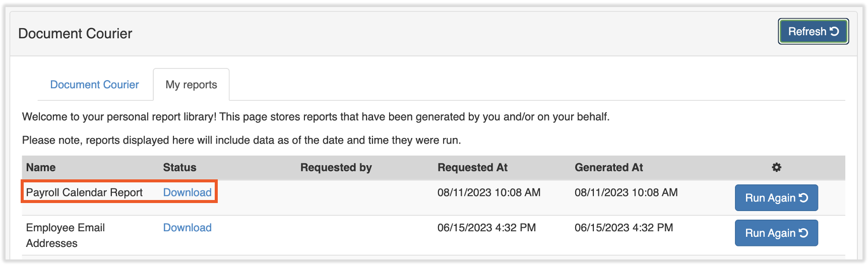This screenshot has height=265, width=868.
Task: Select the Employee Email Addresses name cell
Action: 65,235
